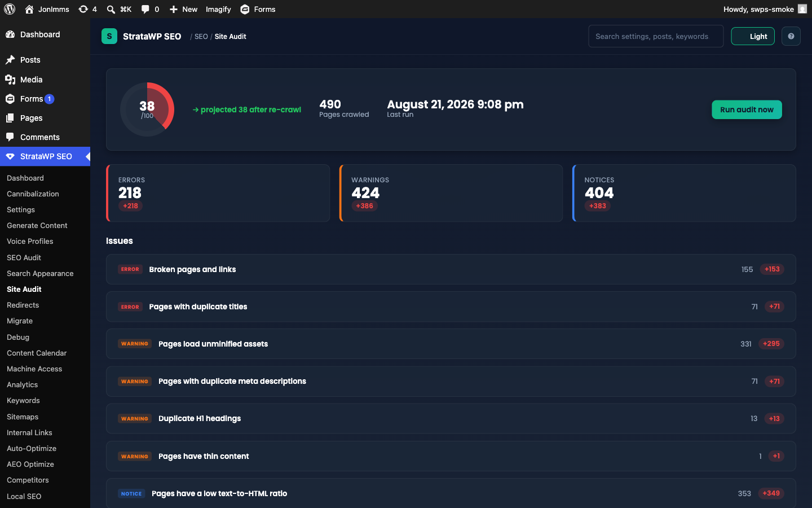Click Run audit now button
Image resolution: width=812 pixels, height=508 pixels.
747,110
